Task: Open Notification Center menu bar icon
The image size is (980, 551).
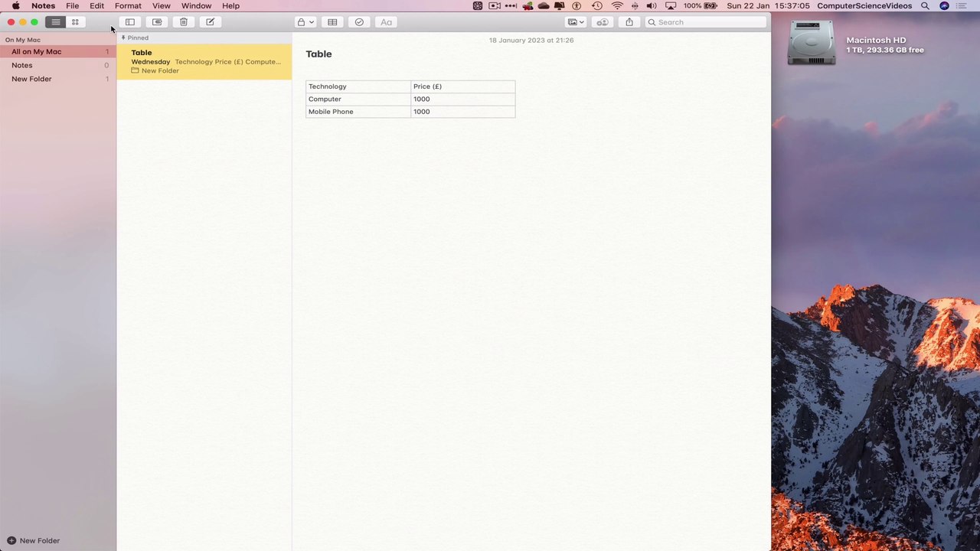Action: tap(961, 5)
